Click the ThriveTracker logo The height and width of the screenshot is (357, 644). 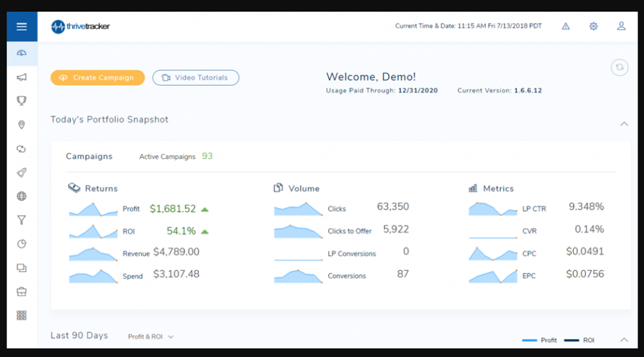pos(80,26)
